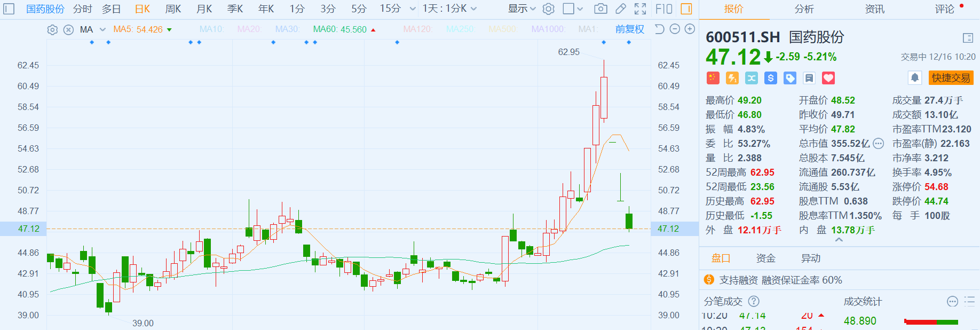
Task: Toggle the left sidebar panel icon
Action: [9, 9]
